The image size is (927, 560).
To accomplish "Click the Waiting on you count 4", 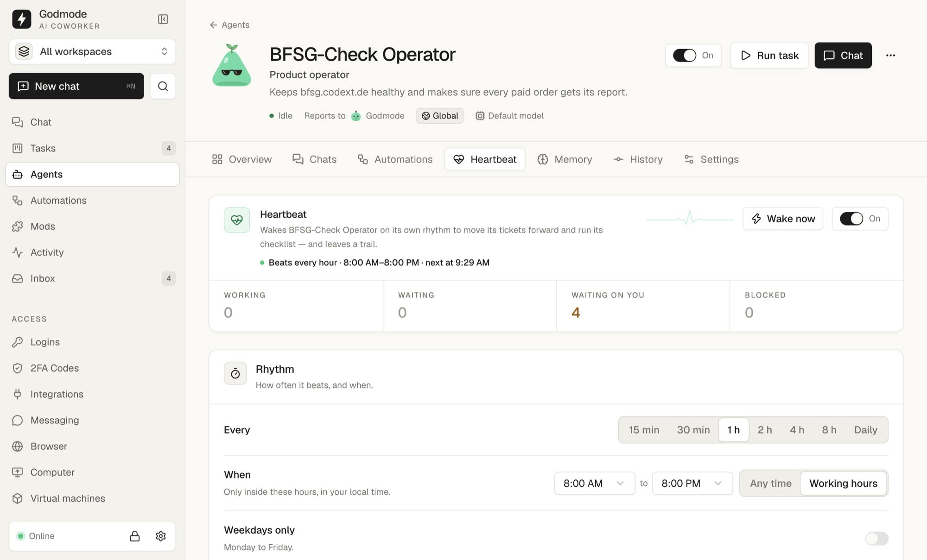I will tap(576, 313).
